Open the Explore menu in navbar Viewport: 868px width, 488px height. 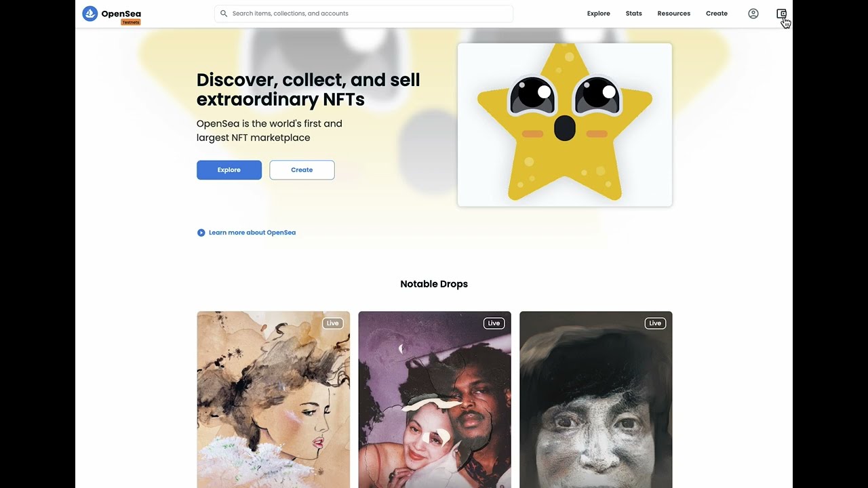point(599,14)
